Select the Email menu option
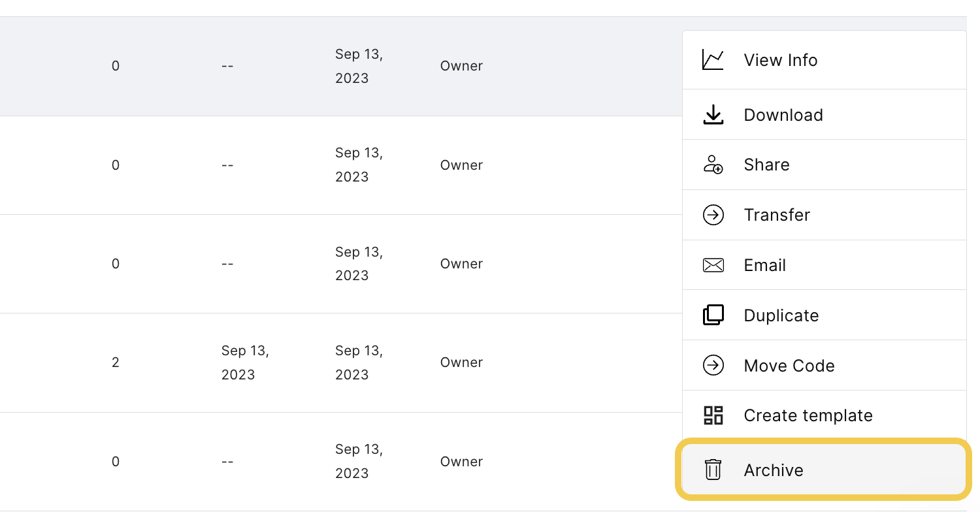 pyautogui.click(x=824, y=265)
